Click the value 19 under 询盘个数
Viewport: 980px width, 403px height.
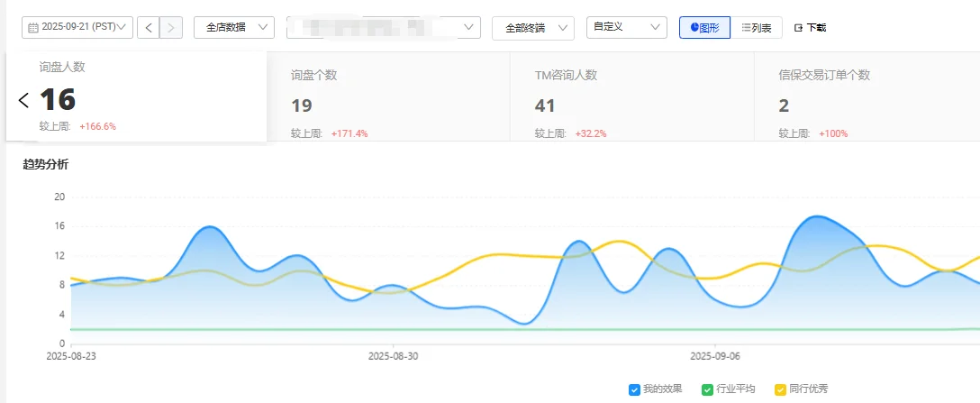pos(301,105)
